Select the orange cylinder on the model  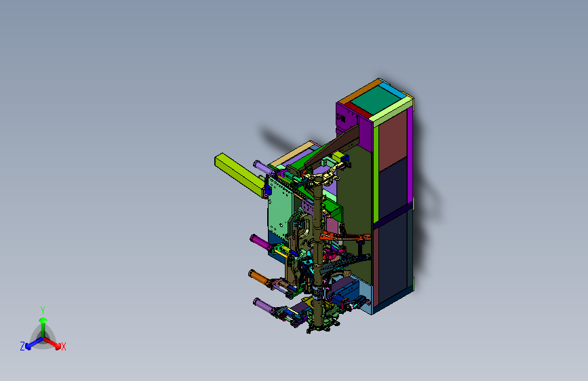(259, 277)
